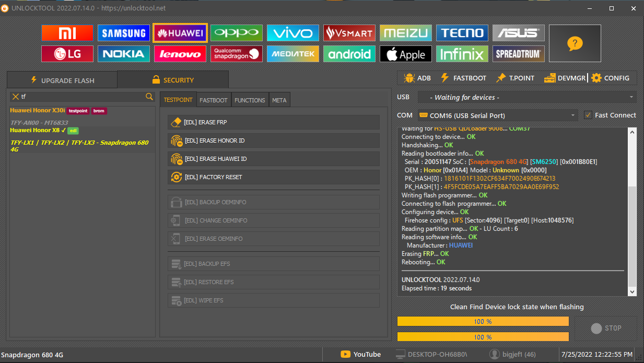Expand the COM16 serial port dropdown
This screenshot has height=363, width=644.
click(498, 115)
